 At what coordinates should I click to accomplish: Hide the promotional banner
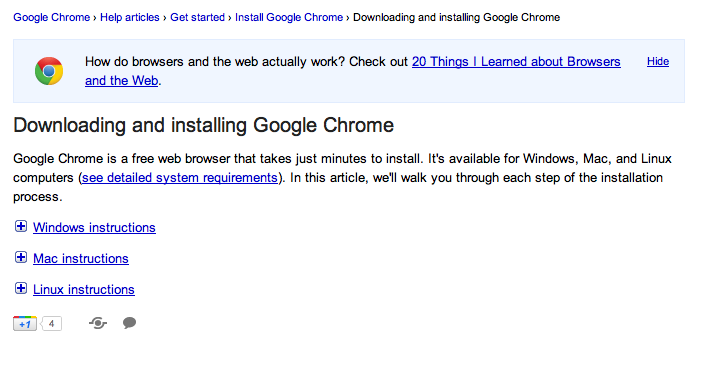(658, 61)
